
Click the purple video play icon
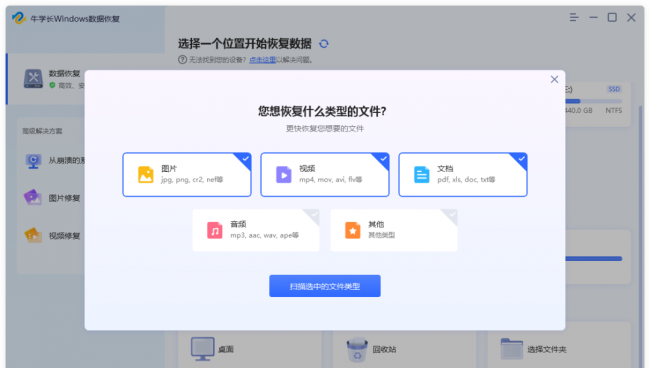[x=284, y=174]
